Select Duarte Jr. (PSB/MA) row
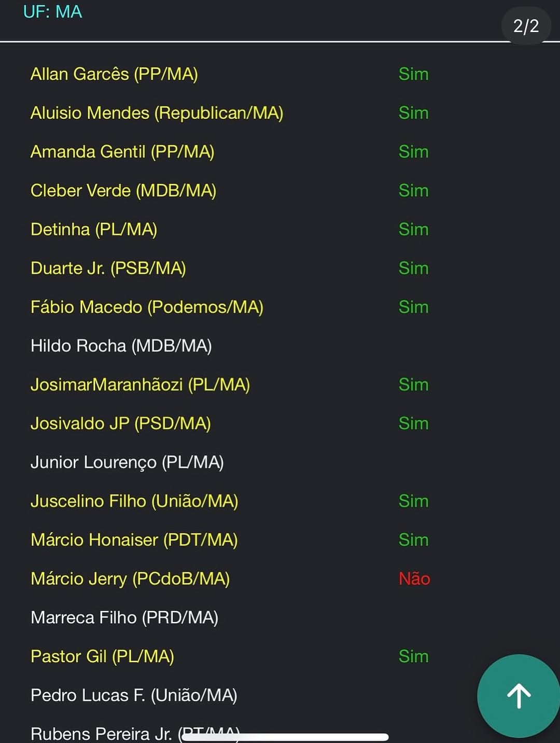The height and width of the screenshot is (743, 560). 108,268
